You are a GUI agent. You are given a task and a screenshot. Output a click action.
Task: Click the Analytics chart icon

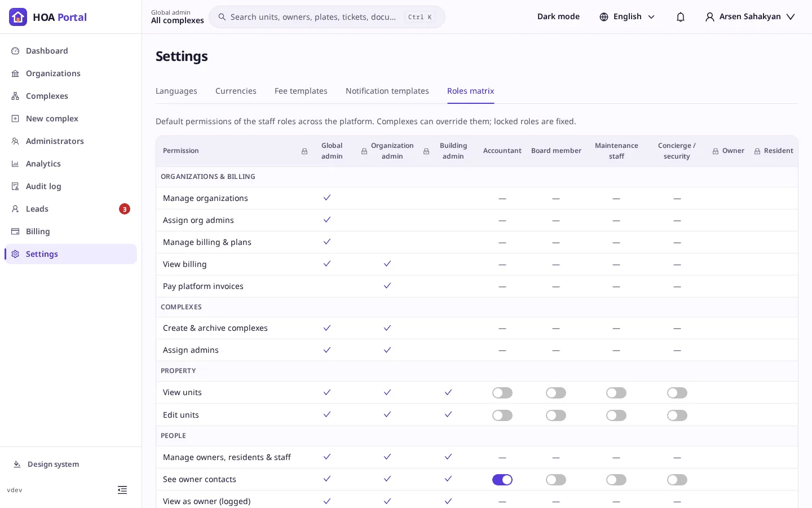pyautogui.click(x=15, y=164)
